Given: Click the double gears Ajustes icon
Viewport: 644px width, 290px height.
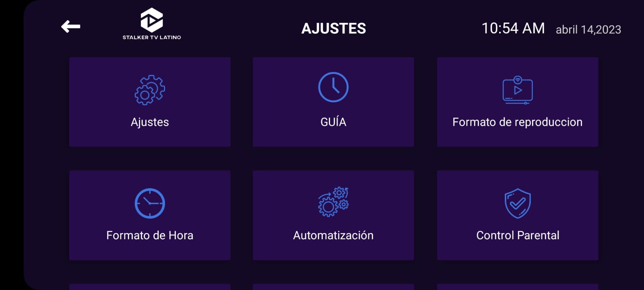Looking at the screenshot, I should (x=150, y=90).
